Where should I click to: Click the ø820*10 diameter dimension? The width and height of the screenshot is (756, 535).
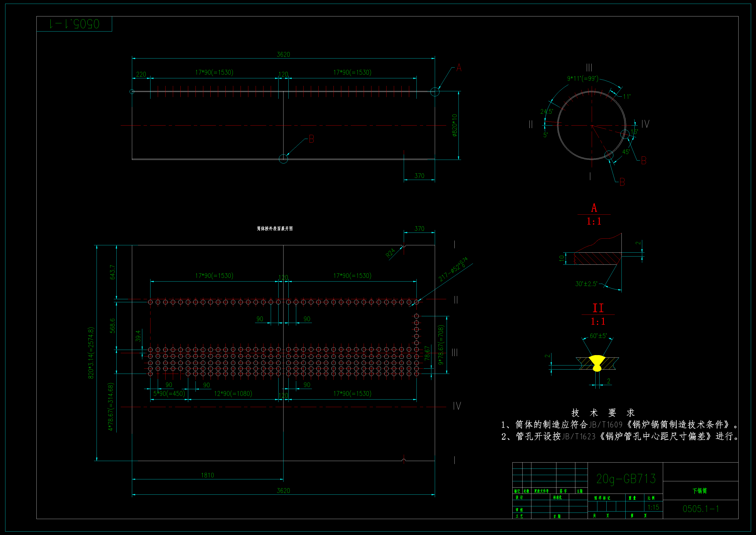coord(454,125)
